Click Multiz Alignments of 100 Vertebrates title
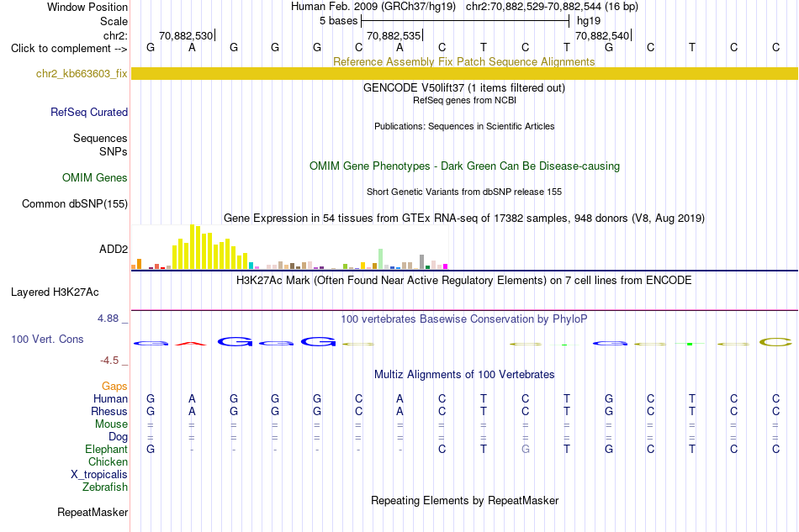The height and width of the screenshot is (532, 799). (x=464, y=375)
